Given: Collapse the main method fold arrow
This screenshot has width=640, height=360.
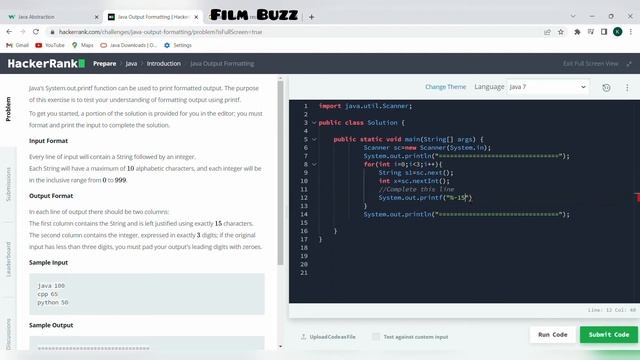Looking at the screenshot, I should 314,140.
